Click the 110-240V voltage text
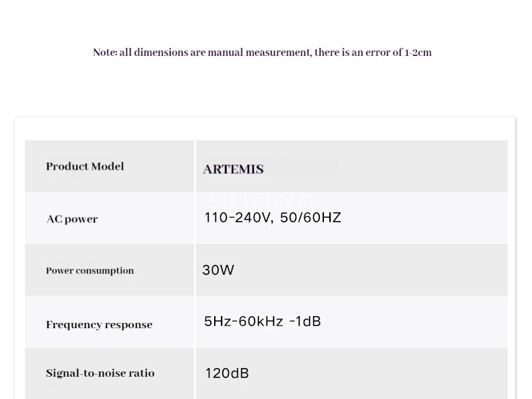 point(238,218)
